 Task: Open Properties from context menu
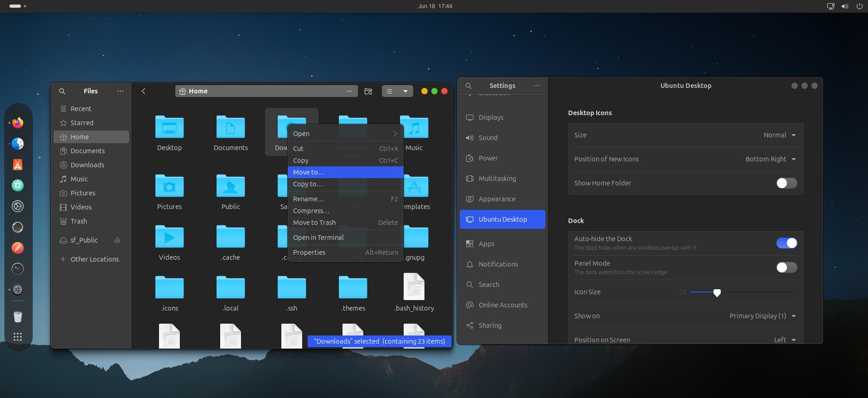pyautogui.click(x=345, y=252)
